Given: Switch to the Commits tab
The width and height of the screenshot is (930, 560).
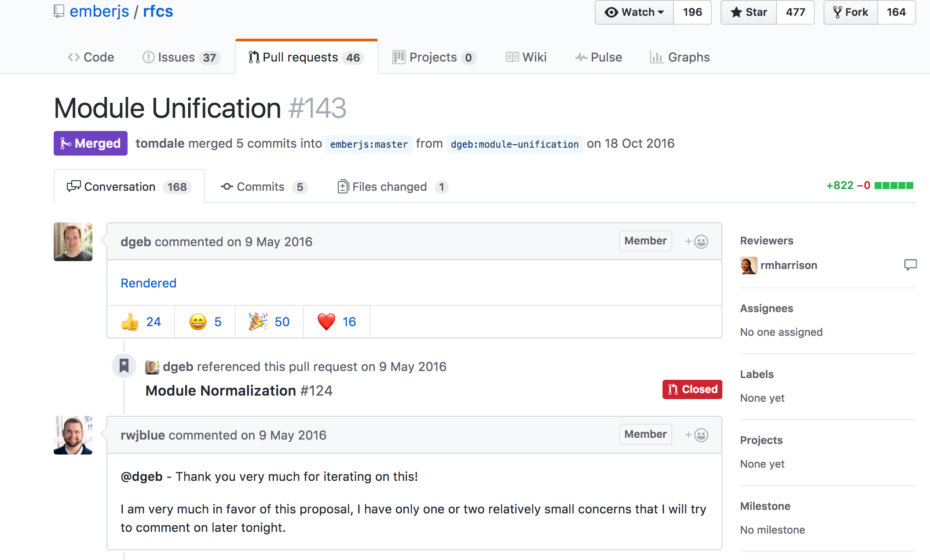Looking at the screenshot, I should pyautogui.click(x=263, y=187).
